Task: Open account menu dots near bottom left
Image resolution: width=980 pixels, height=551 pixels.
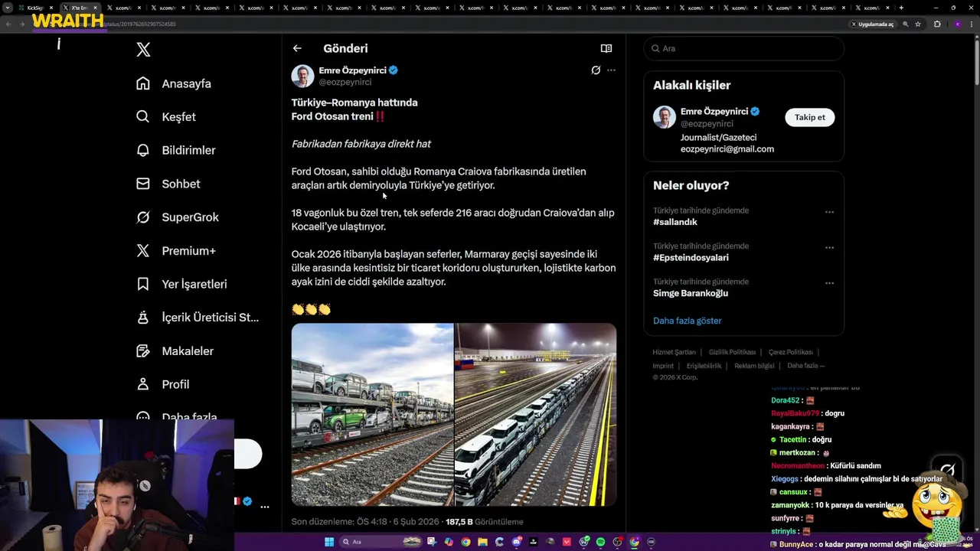Action: [x=264, y=507]
